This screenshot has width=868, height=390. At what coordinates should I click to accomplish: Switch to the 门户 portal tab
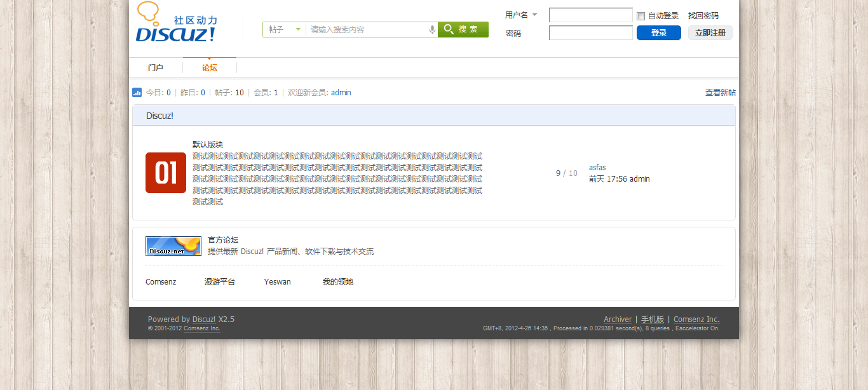pos(156,67)
